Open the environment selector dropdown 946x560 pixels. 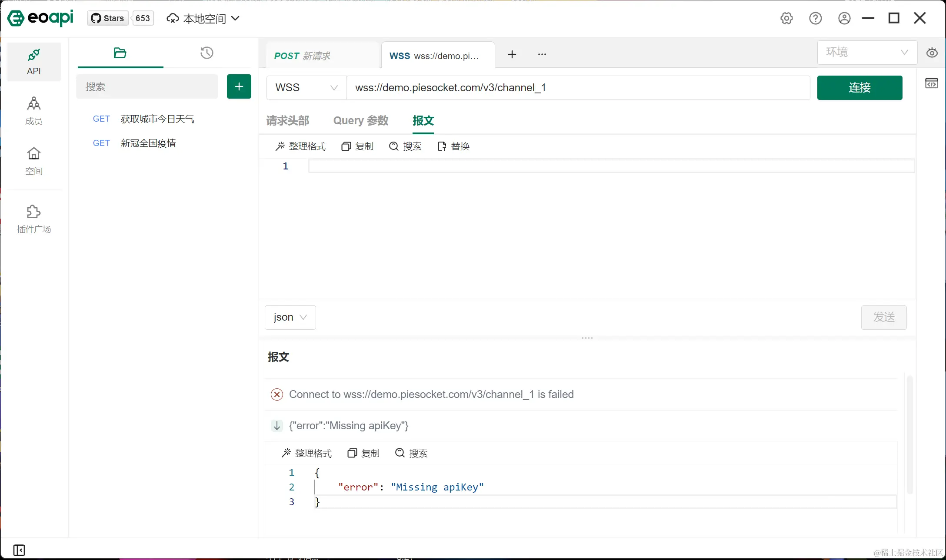tap(867, 53)
